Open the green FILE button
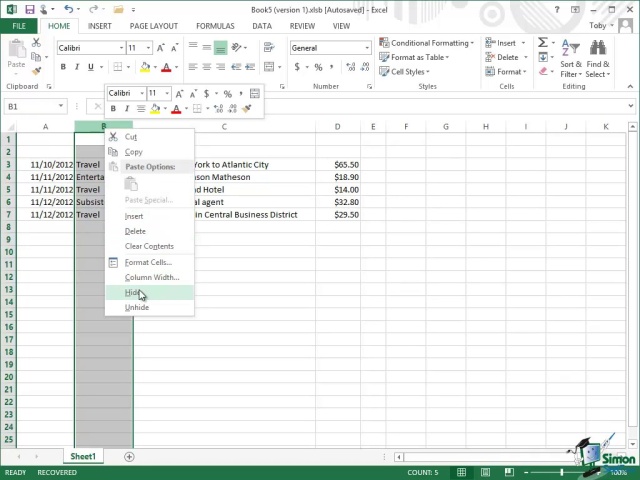 point(18,26)
